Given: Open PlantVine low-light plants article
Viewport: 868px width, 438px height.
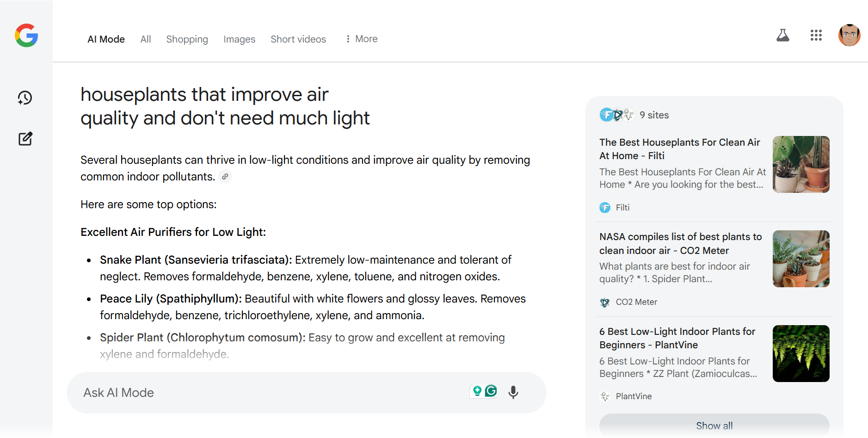Looking at the screenshot, I should [677, 338].
